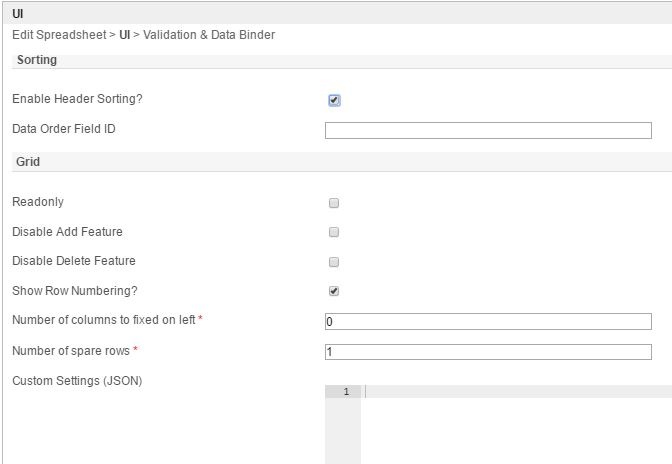Focus the Data Order Field ID input box
This screenshot has height=464, width=672.
[488, 130]
